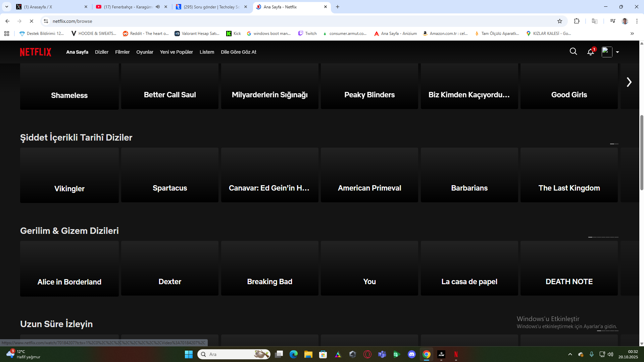Open the Chrome three-dot menu
This screenshot has height=362, width=644.
pyautogui.click(x=637, y=21)
